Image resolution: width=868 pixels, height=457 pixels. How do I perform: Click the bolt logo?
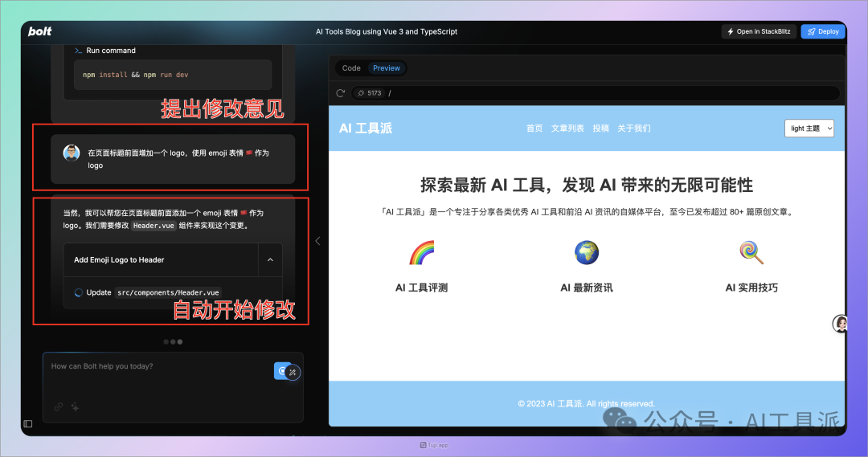click(40, 31)
